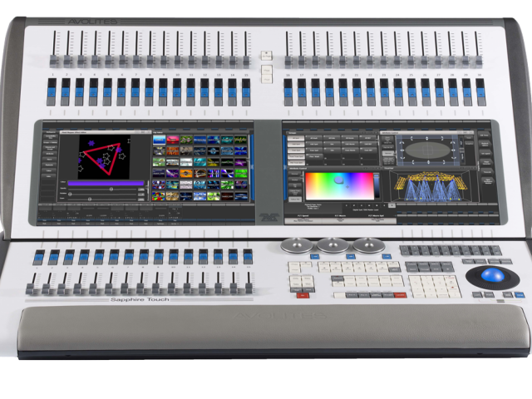
Task: Tap the blue flash button beneath upper number 30
Action: [x=480, y=92]
